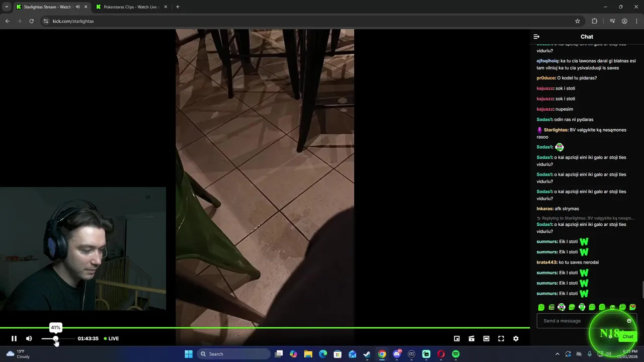Open Discord from the taskbar
Viewport: 644px width, 362px height.
pyautogui.click(x=397, y=354)
